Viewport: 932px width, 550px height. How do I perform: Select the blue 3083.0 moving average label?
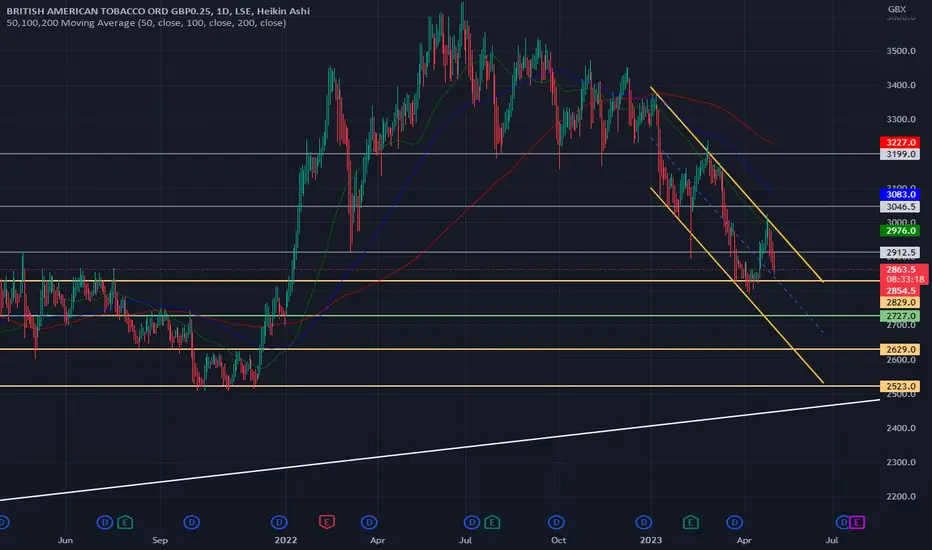click(900, 194)
